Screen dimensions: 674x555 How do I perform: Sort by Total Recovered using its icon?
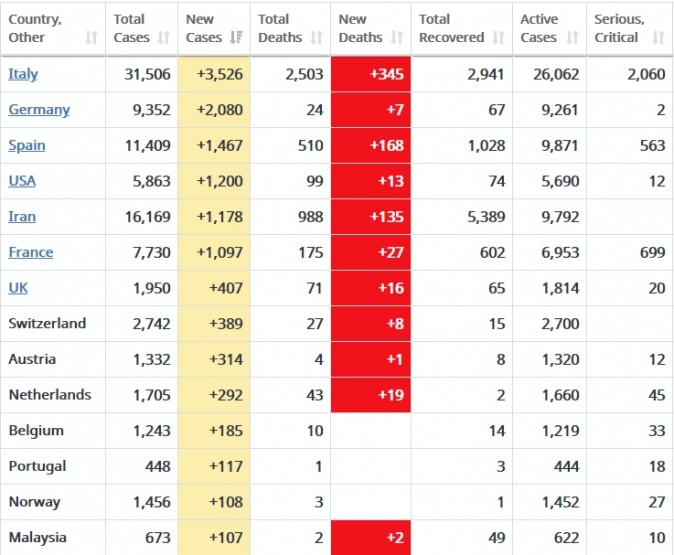coord(499,38)
